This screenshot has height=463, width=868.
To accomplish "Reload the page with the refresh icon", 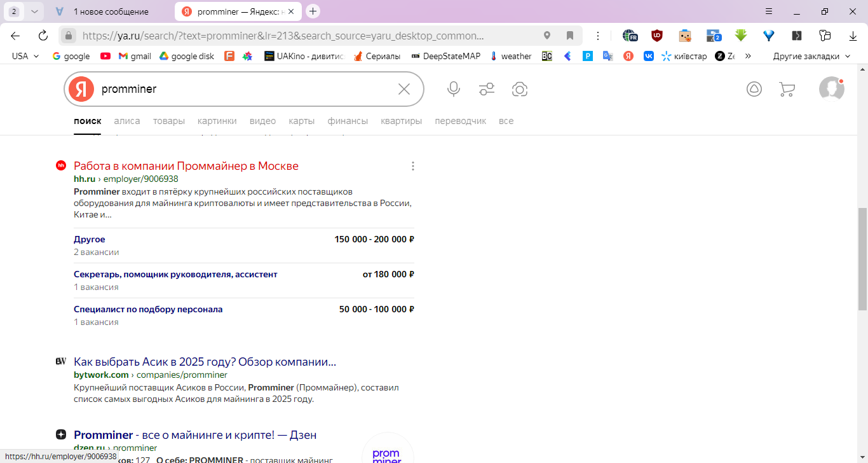I will (x=43, y=36).
